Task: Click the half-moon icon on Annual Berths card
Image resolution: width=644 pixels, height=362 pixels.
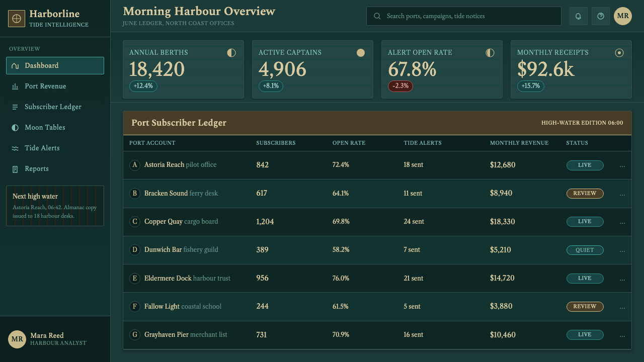Action: pos(231,53)
